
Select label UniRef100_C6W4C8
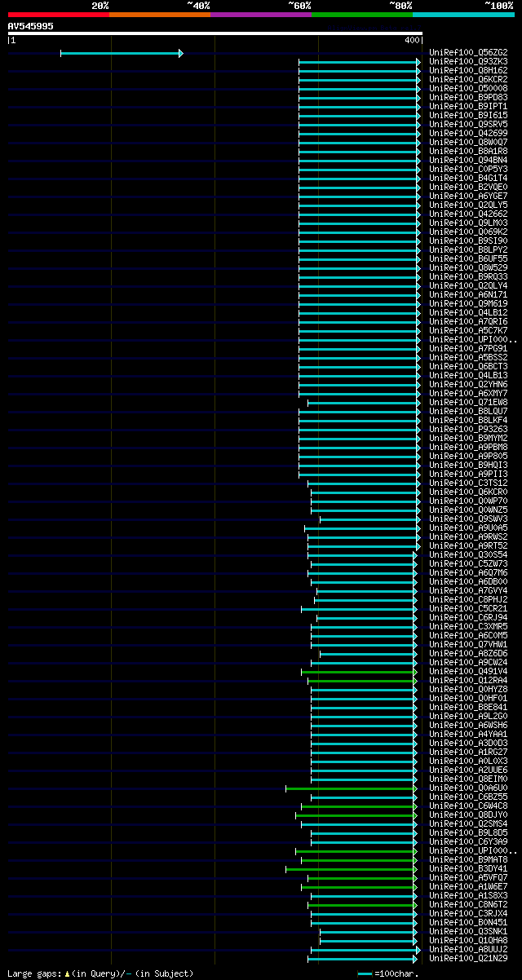coord(468,806)
